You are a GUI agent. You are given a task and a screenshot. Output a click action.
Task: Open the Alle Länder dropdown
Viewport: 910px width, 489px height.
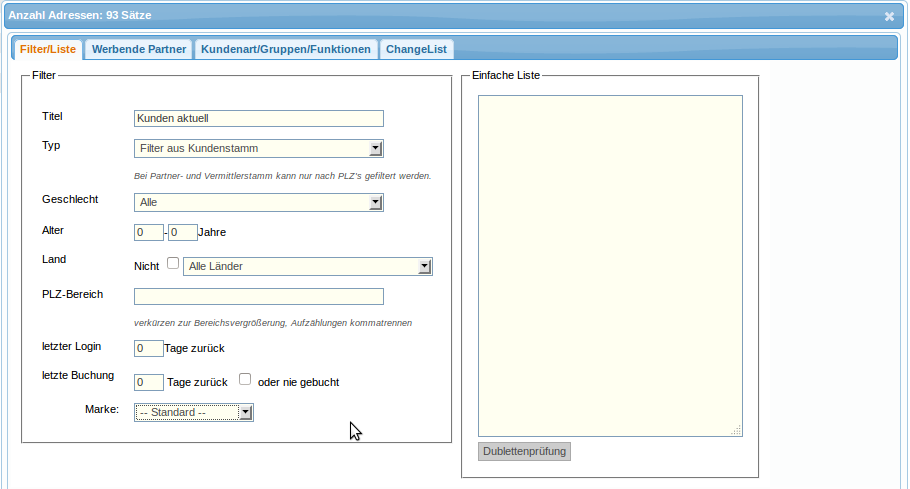[x=307, y=266]
